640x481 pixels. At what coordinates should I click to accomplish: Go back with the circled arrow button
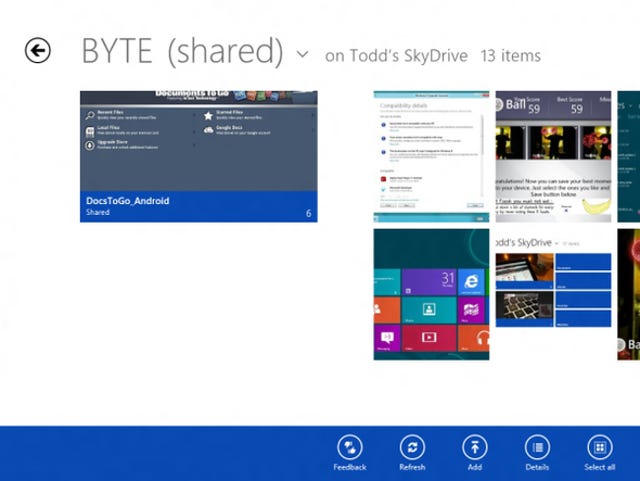(x=38, y=51)
